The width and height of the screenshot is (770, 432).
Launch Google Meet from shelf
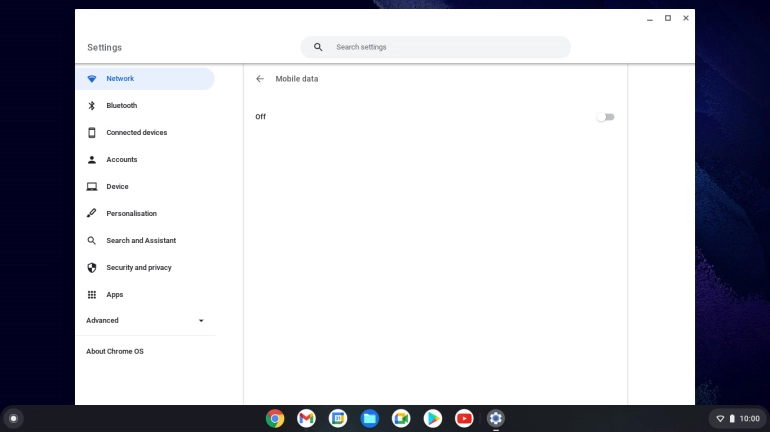click(401, 419)
